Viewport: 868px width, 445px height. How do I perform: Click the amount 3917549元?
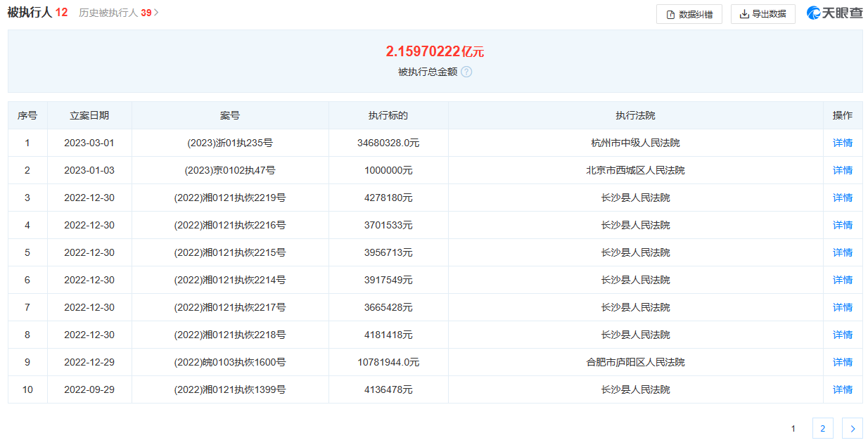point(388,280)
